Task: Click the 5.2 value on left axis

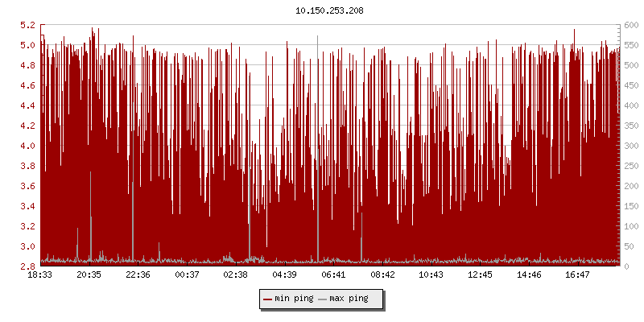Action: [27, 25]
